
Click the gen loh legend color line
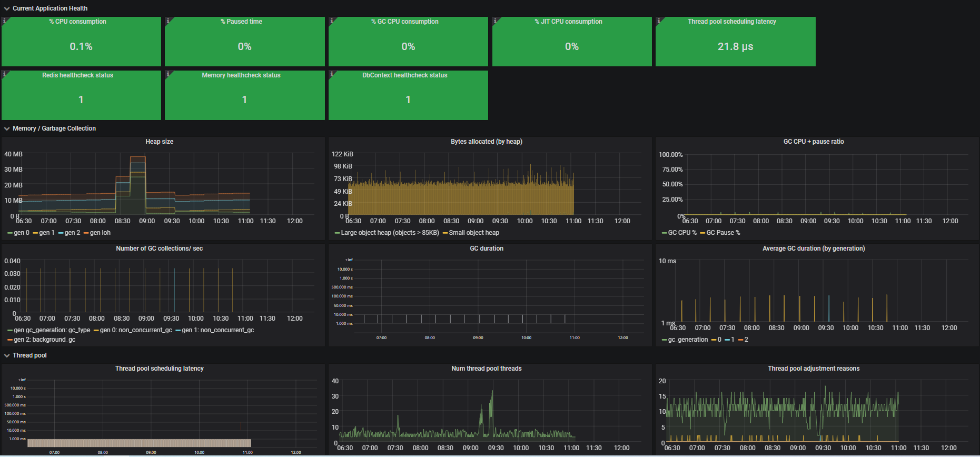tap(86, 233)
